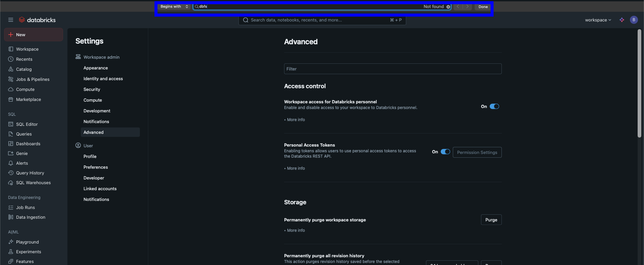
Task: Open the workspace switcher dropdown
Action: 598,20
